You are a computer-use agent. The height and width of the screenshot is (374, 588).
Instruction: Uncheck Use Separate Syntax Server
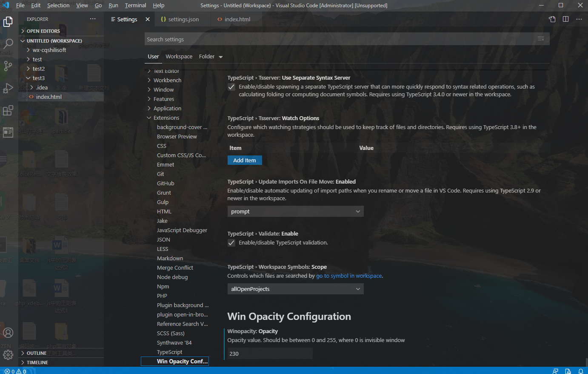point(231,87)
